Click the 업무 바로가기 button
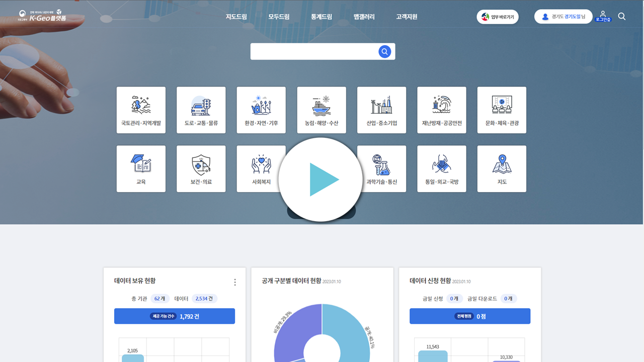Image resolution: width=644 pixels, height=362 pixels. pos(498,17)
